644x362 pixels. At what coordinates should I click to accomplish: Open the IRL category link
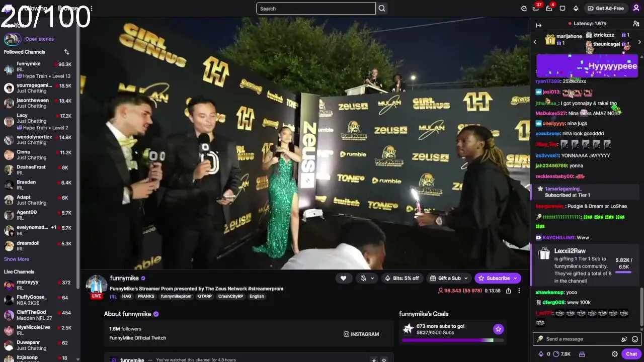coord(113,296)
